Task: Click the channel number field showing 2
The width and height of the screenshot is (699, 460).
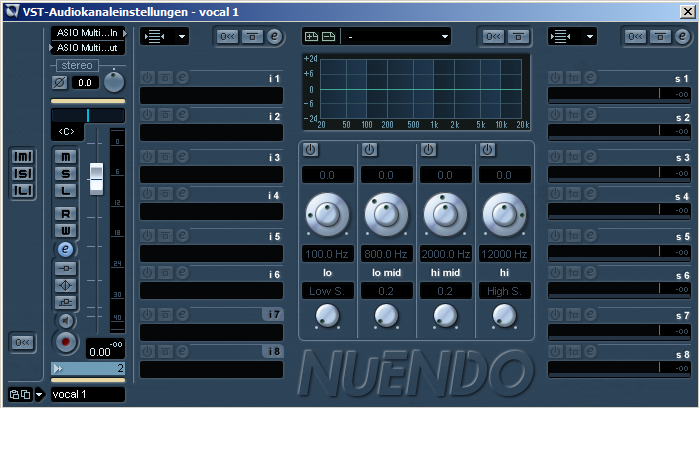Action: [88, 368]
